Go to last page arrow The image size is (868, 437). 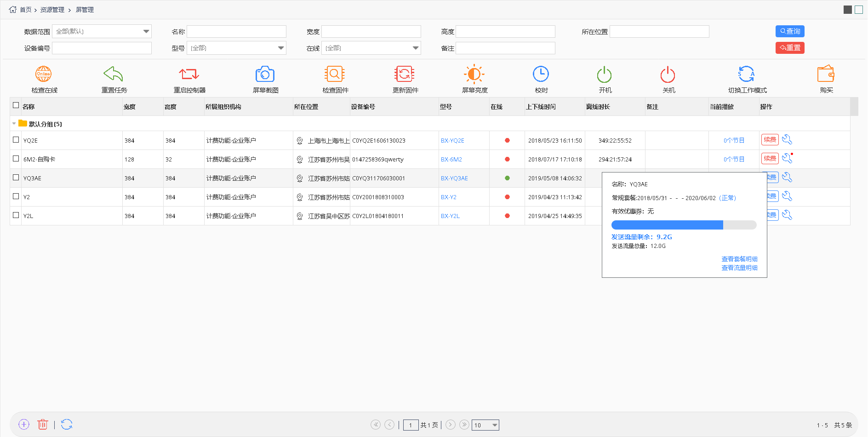(464, 425)
